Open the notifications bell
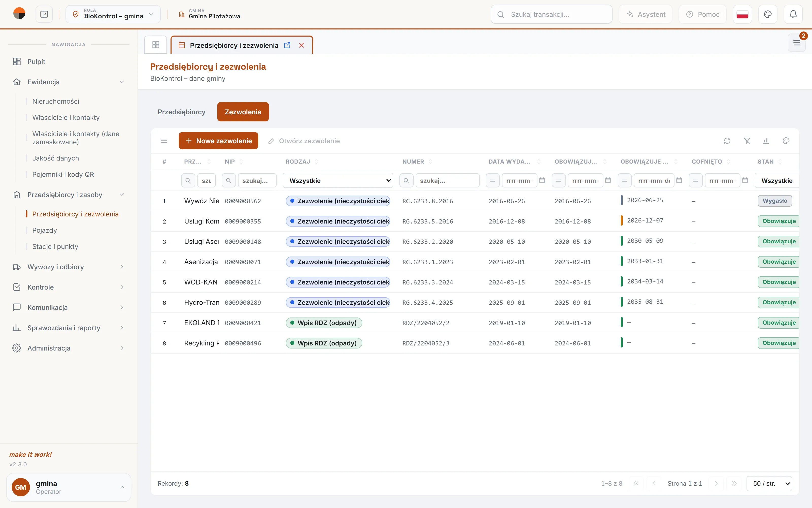 793,14
